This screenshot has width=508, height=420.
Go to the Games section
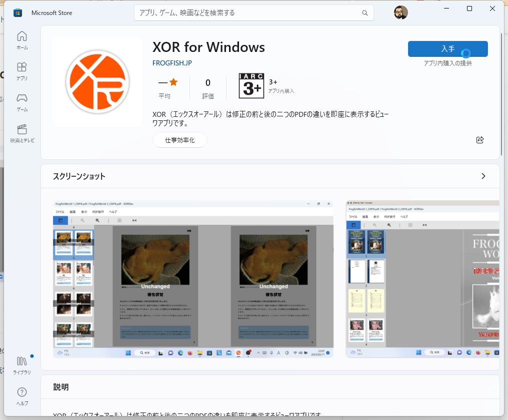tap(21, 102)
